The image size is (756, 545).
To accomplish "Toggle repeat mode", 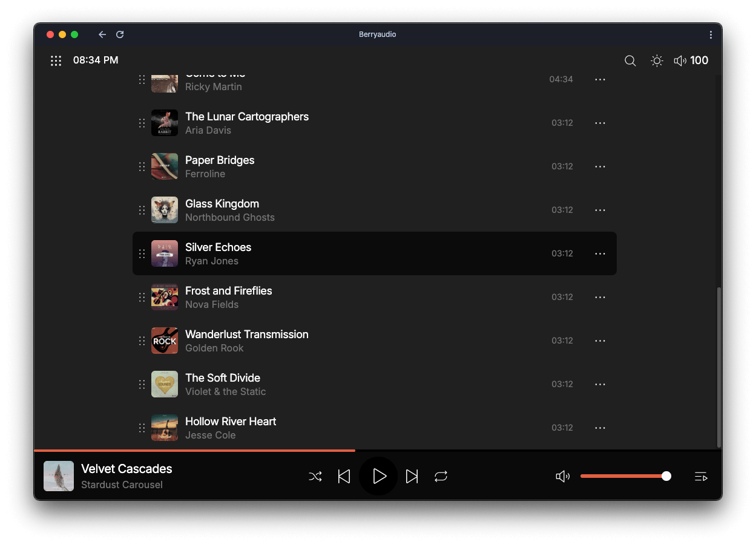I will click(x=441, y=477).
